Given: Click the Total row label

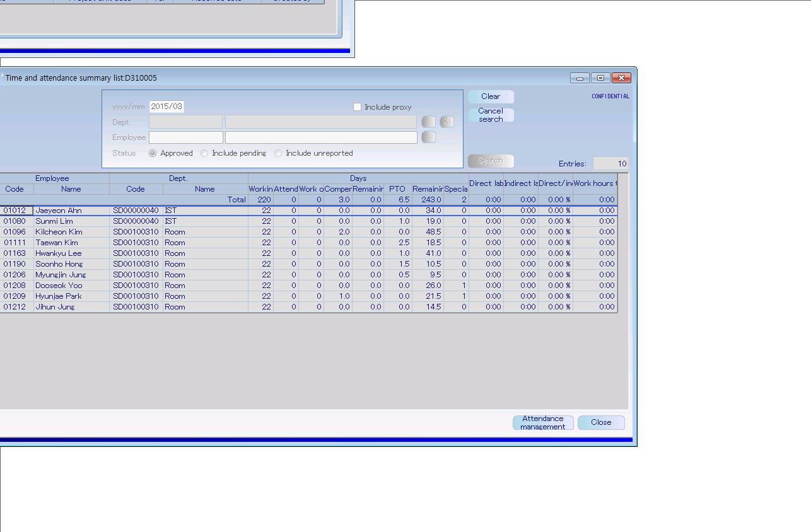Looking at the screenshot, I should pyautogui.click(x=236, y=200).
